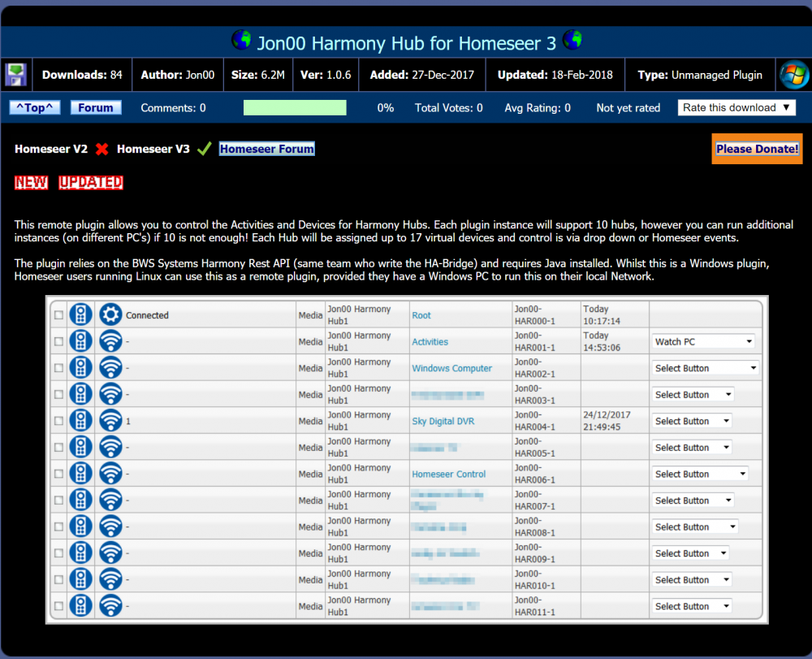Check the box for the Activities row
Viewport: 812px width, 659px height.
[58, 342]
